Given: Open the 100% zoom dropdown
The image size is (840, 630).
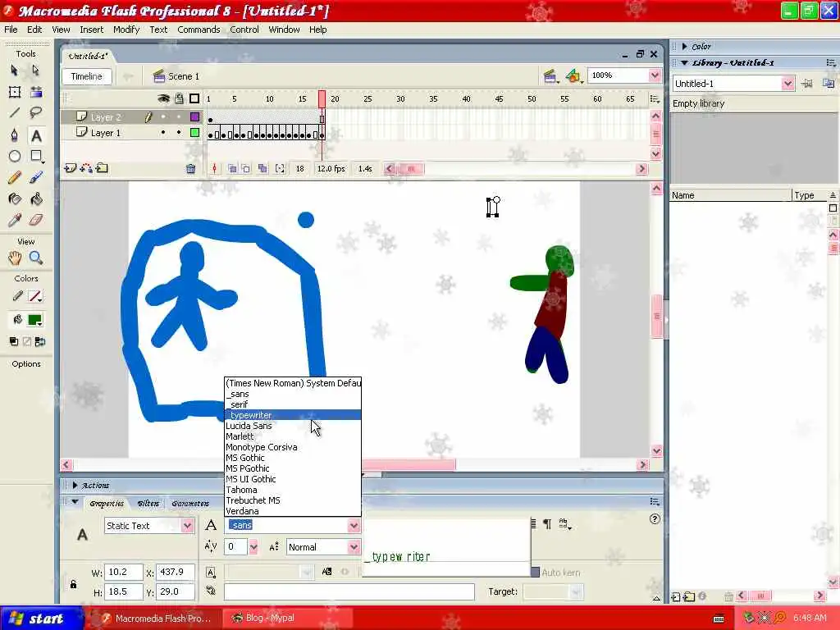Looking at the screenshot, I should (655, 75).
